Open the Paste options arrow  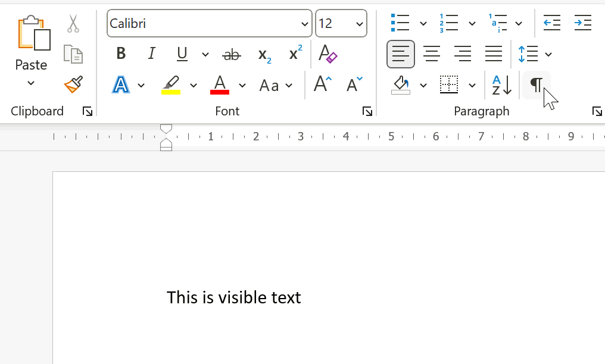(31, 83)
